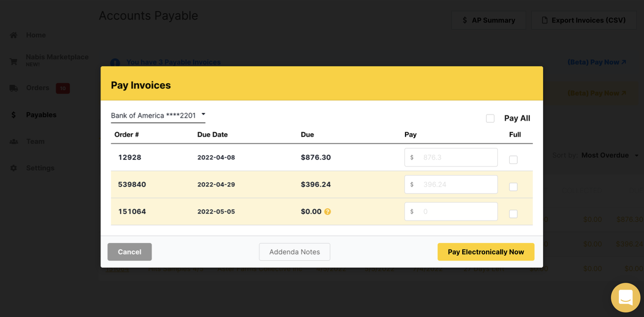Check Full payment for order 539840
The image size is (644, 317).
[x=513, y=186]
